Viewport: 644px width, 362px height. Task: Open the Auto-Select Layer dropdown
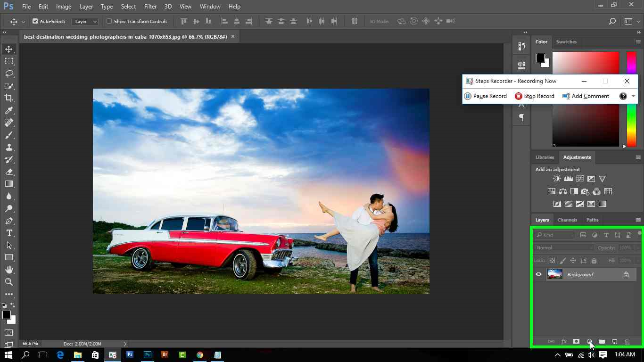pos(85,21)
